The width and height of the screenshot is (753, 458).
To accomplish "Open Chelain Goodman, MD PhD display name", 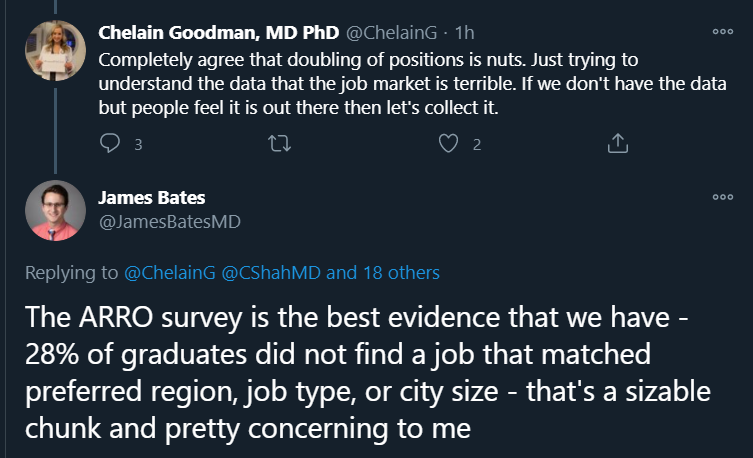I will click(x=219, y=33).
